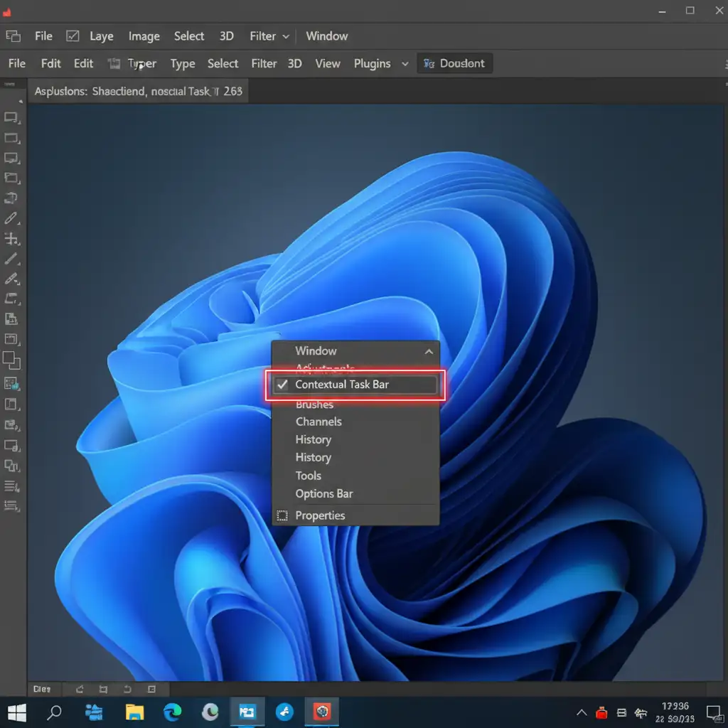Click the red app icon in taskbar
Screen dimensions: 728x728
pyautogui.click(x=322, y=712)
